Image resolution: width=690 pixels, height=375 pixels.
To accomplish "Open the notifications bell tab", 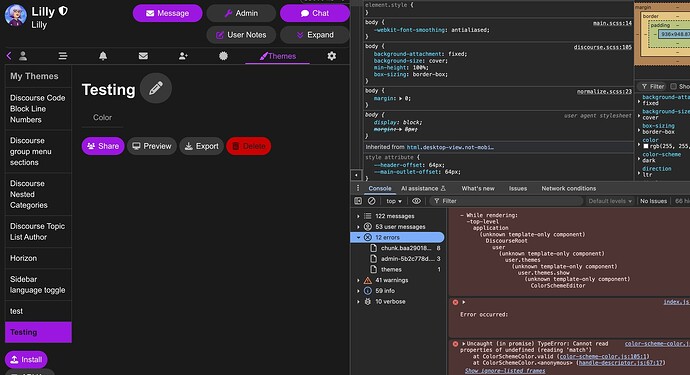I will tap(103, 56).
